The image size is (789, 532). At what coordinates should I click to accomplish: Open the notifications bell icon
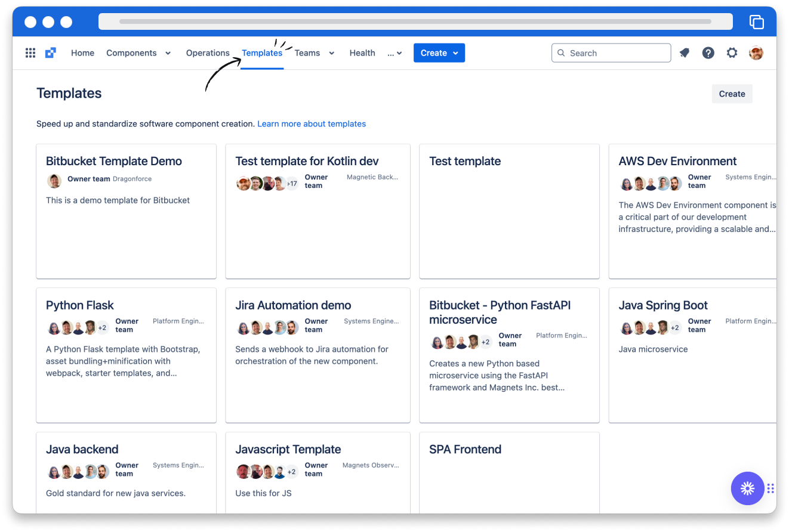pos(685,53)
